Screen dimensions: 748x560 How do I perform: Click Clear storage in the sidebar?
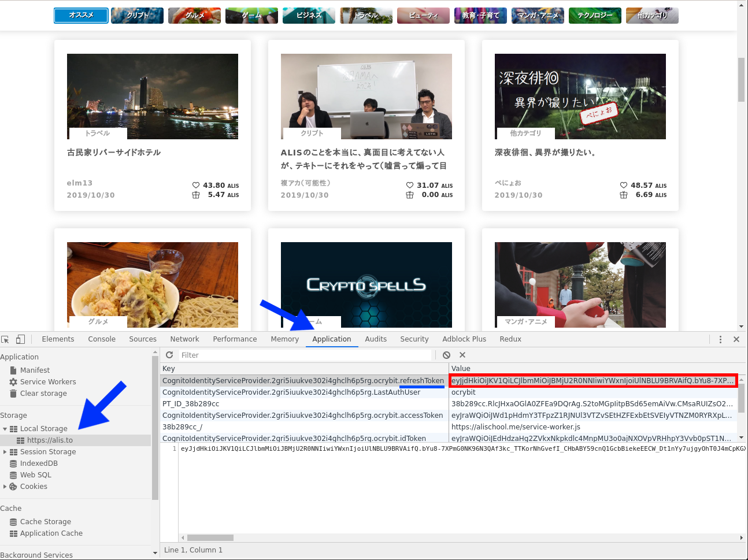point(43,394)
